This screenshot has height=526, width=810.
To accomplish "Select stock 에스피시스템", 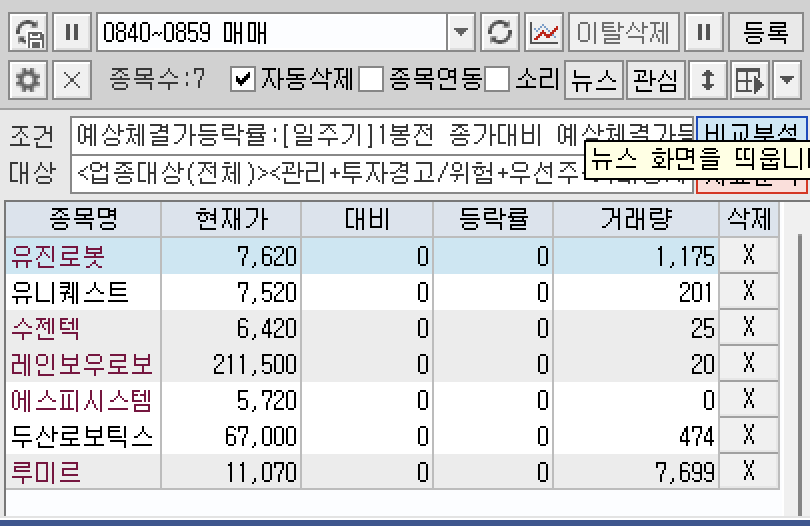I will tap(81, 400).
